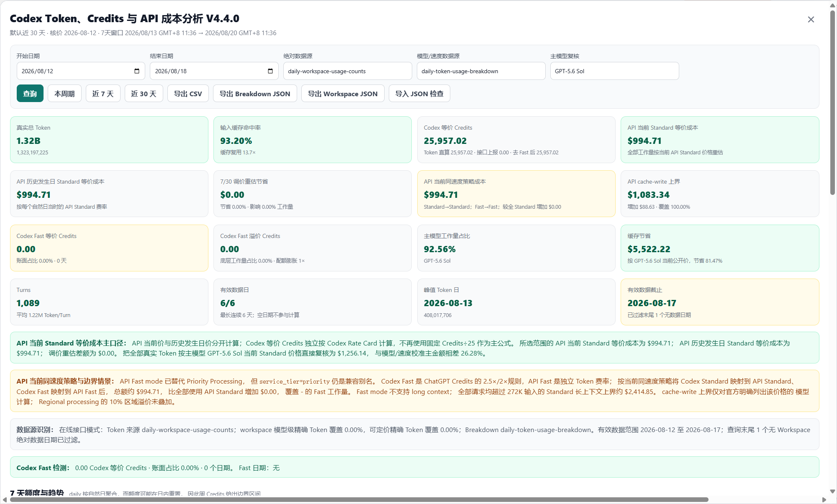Screen dimensions: 837x504
Task: Click the 结束日期 date field
Action: point(214,71)
